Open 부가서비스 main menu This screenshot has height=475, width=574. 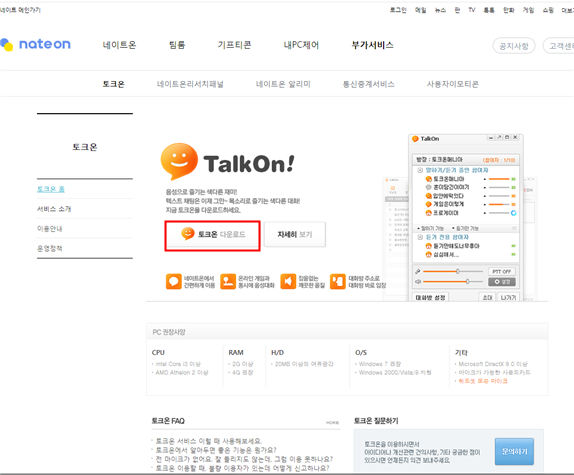(x=372, y=45)
